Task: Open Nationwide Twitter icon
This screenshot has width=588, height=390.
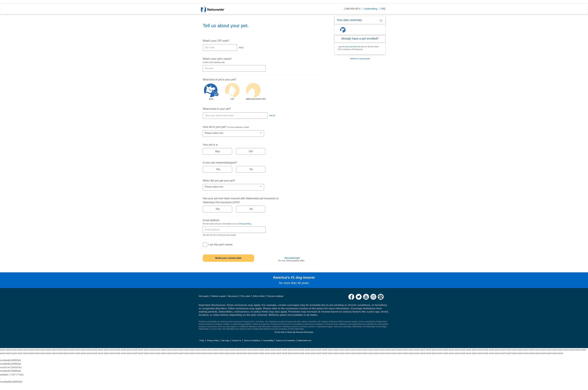Action: tap(359, 297)
